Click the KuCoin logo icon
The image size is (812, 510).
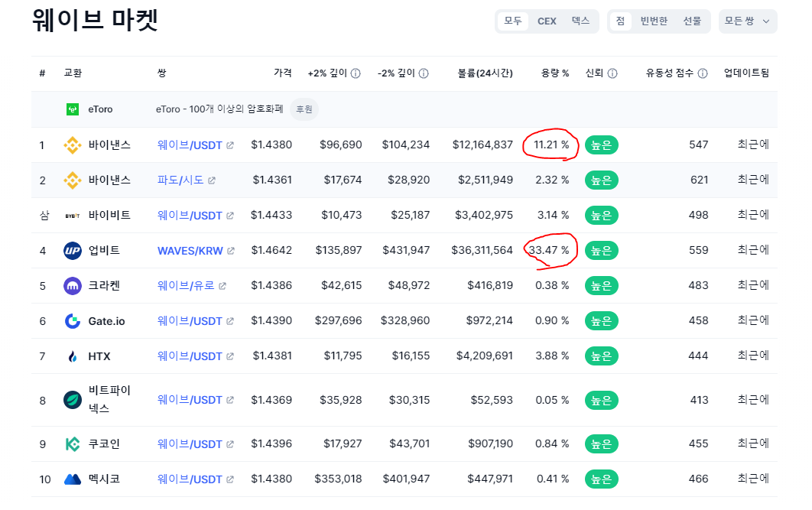coord(73,444)
